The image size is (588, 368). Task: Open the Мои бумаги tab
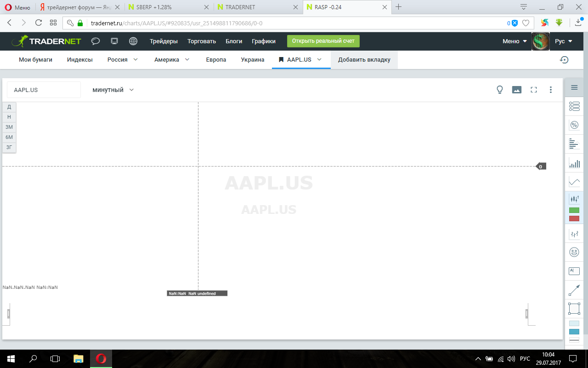point(35,59)
